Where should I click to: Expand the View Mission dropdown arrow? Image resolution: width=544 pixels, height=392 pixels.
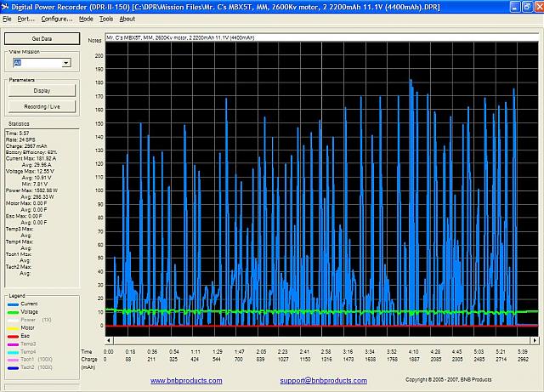click(x=65, y=63)
